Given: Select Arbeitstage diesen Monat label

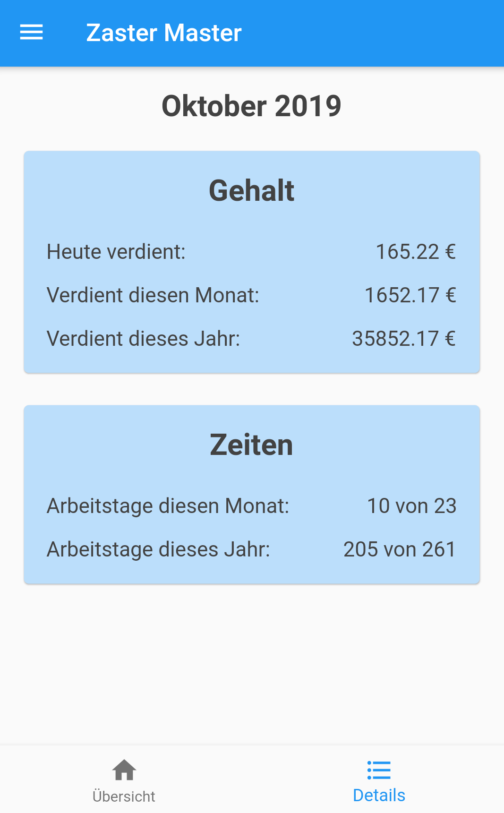Looking at the screenshot, I should 168,506.
